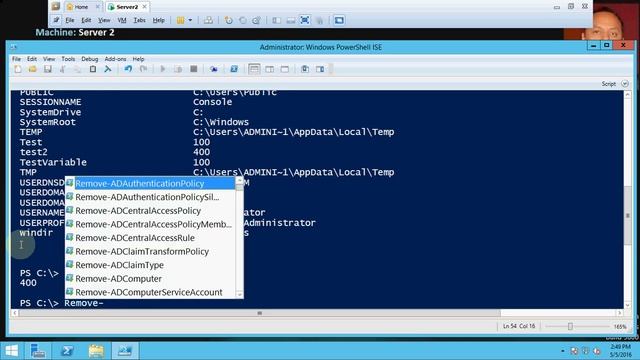Open the VMware VM menu
Image resolution: width=640 pixels, height=360 pixels.
coord(122,20)
